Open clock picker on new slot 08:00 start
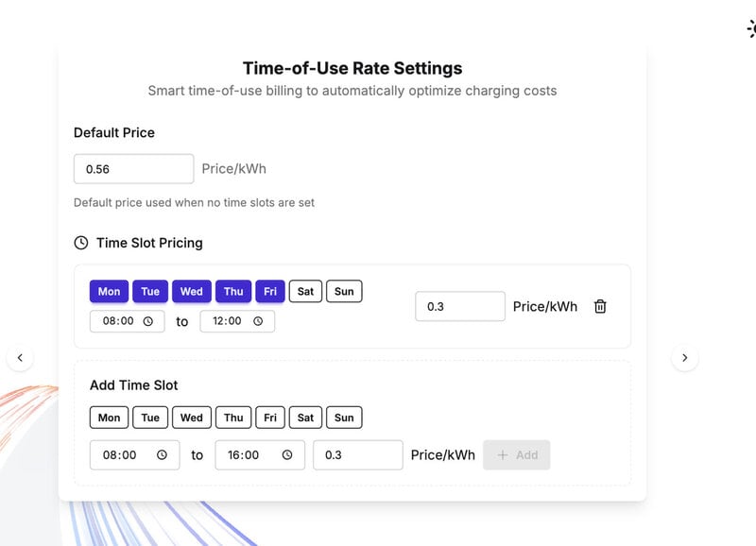 [x=162, y=455]
